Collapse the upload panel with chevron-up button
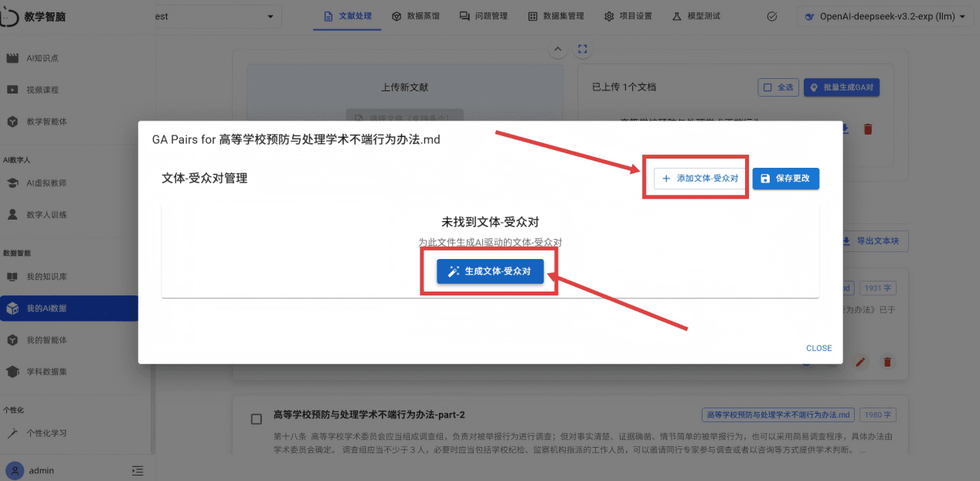This screenshot has width=980, height=481. [x=557, y=49]
